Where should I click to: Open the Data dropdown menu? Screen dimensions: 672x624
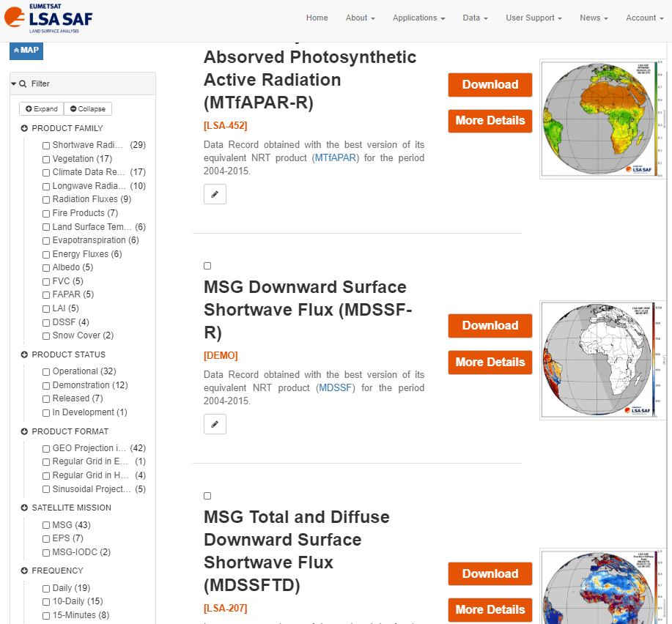475,18
